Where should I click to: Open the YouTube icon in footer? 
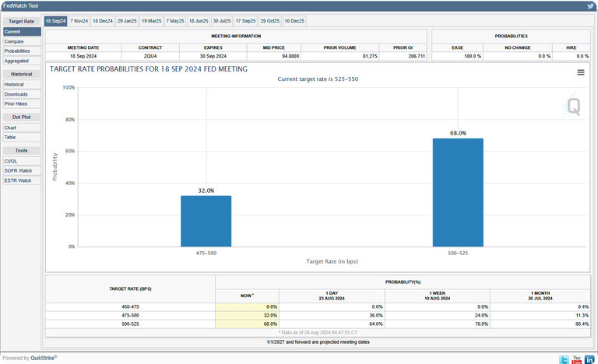tap(576, 359)
